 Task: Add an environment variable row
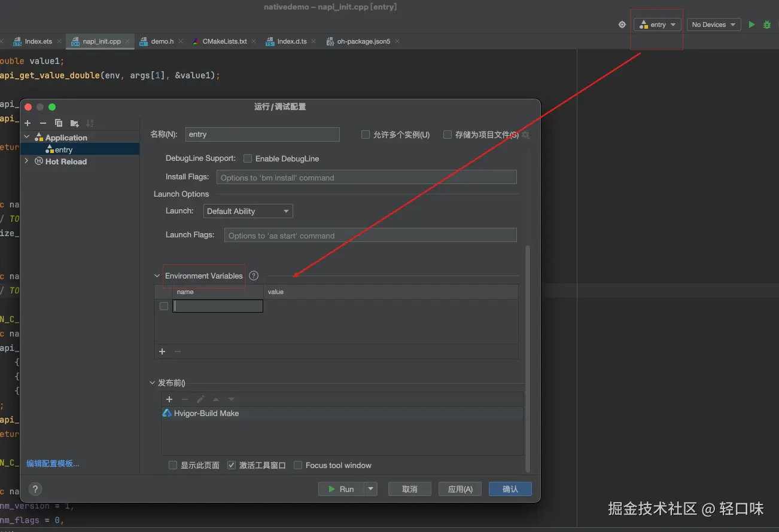point(162,351)
